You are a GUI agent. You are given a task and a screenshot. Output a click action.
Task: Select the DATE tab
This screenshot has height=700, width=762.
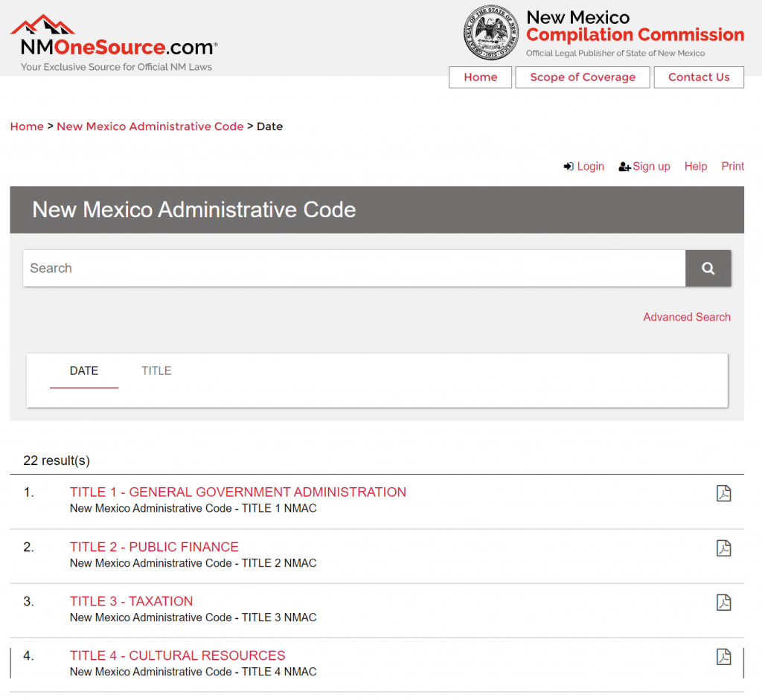click(84, 370)
